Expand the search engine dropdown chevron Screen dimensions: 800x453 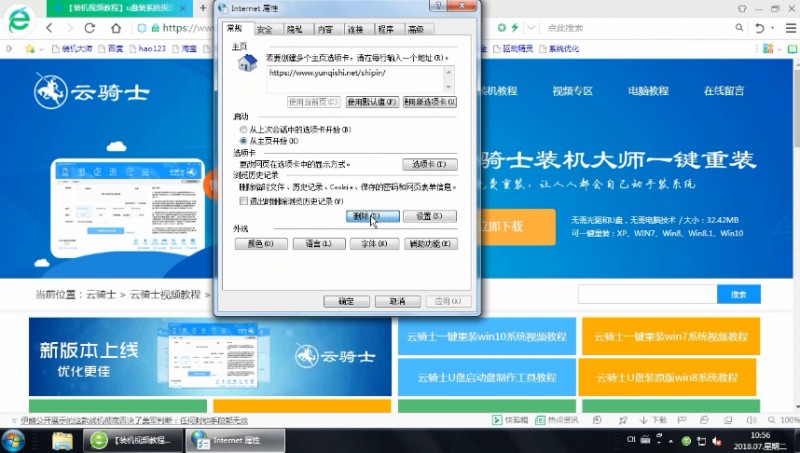pos(531,28)
